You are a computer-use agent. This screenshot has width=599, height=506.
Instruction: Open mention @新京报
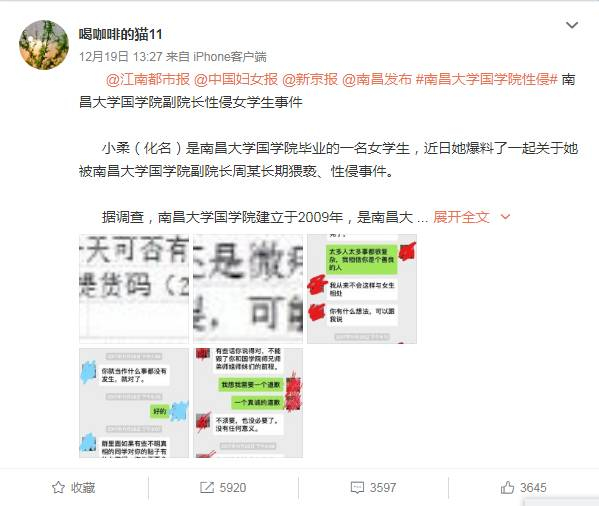310,79
